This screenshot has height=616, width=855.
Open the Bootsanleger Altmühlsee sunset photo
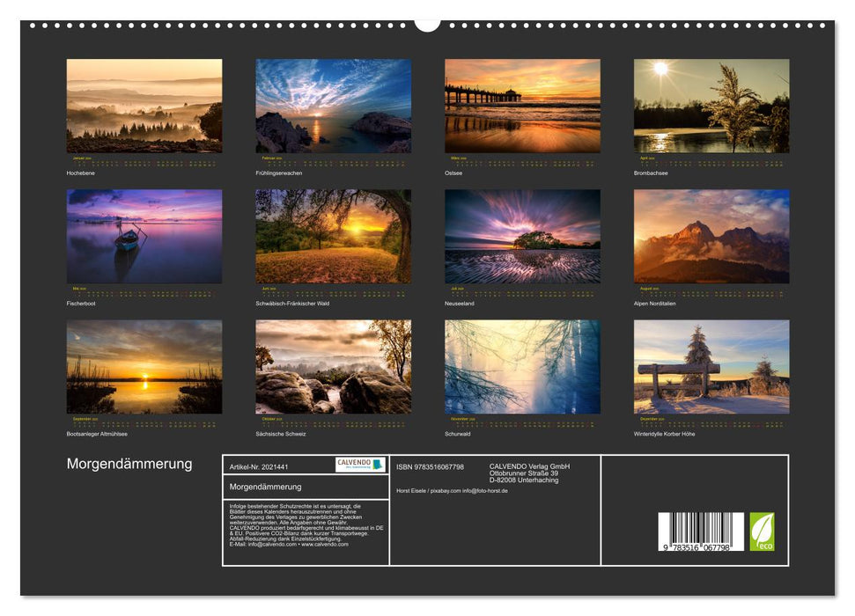tap(144, 367)
